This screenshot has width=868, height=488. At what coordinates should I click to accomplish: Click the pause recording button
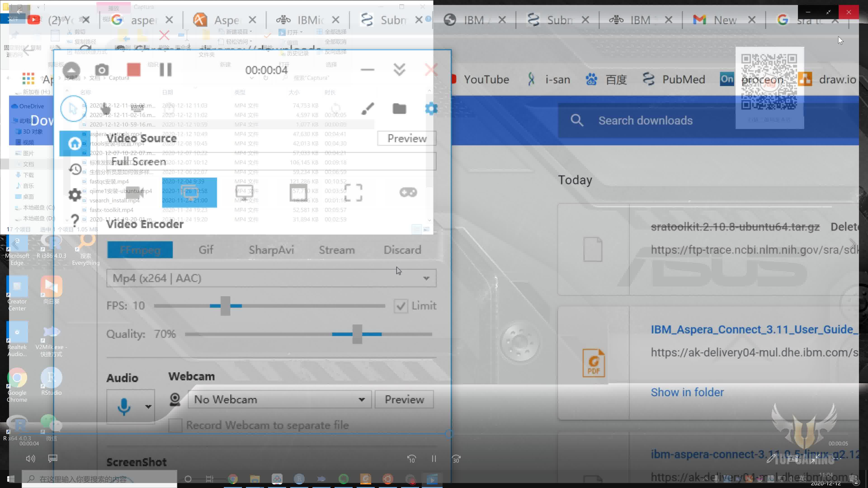click(166, 70)
